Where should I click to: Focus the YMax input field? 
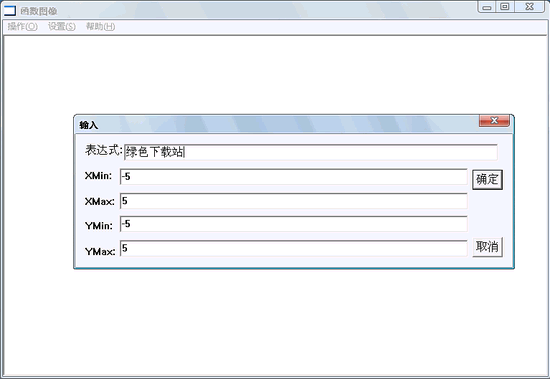click(293, 248)
